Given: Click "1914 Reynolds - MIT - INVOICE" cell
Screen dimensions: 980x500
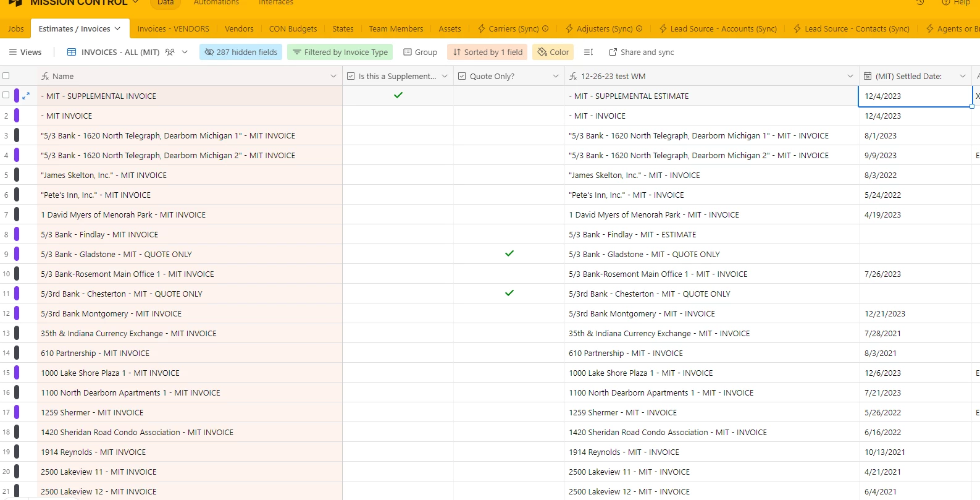Looking at the screenshot, I should [711, 452].
